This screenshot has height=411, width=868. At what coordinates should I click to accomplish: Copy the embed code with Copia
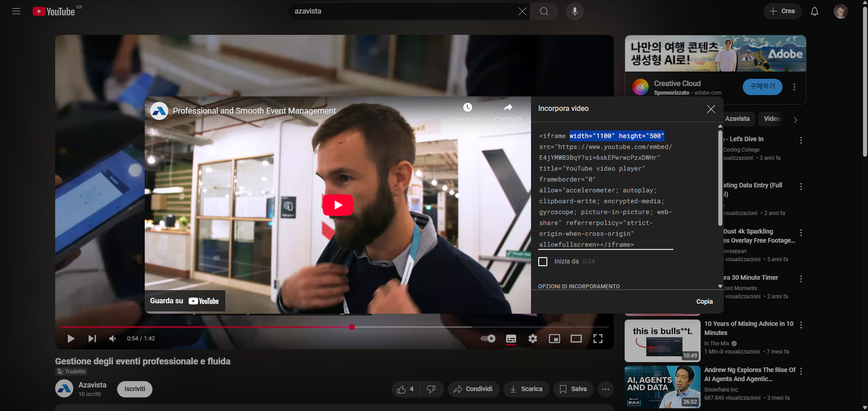coord(704,301)
